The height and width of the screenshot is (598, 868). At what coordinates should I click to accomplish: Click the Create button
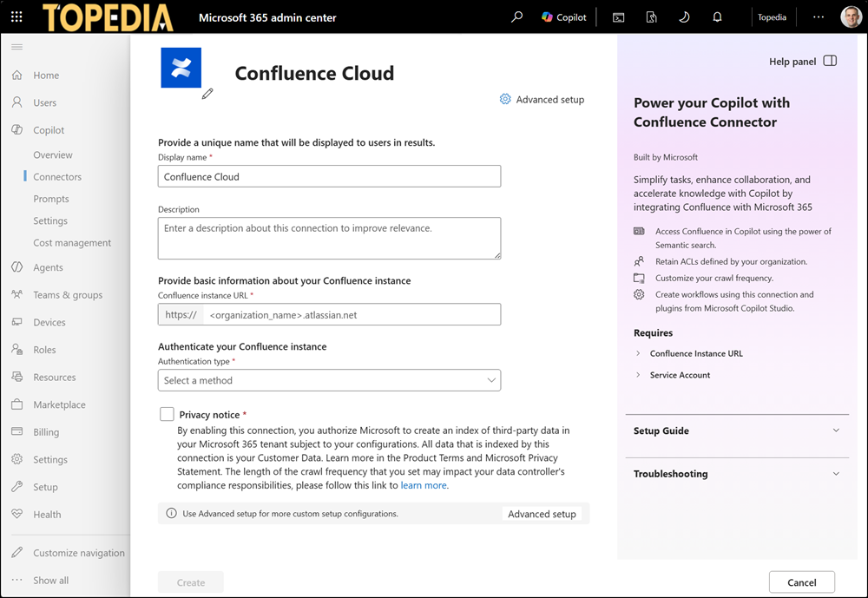[x=191, y=582]
